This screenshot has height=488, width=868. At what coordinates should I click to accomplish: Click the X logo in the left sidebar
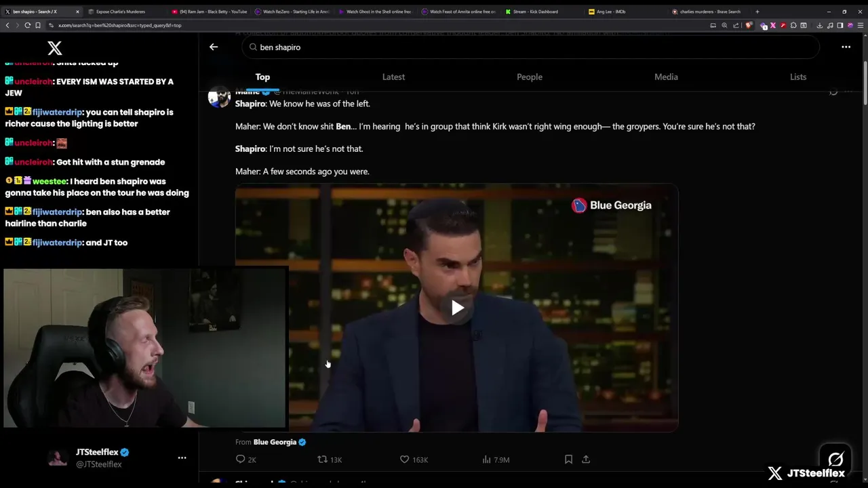click(x=55, y=47)
